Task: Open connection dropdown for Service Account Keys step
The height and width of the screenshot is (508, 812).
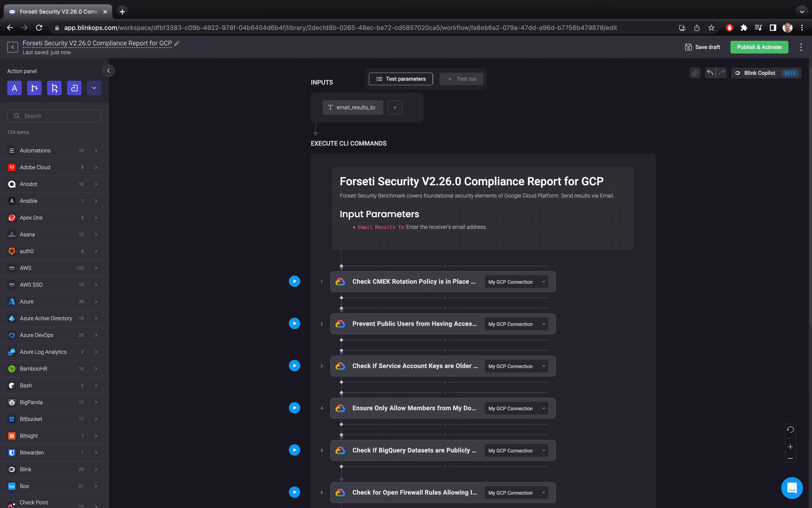Action: click(516, 366)
